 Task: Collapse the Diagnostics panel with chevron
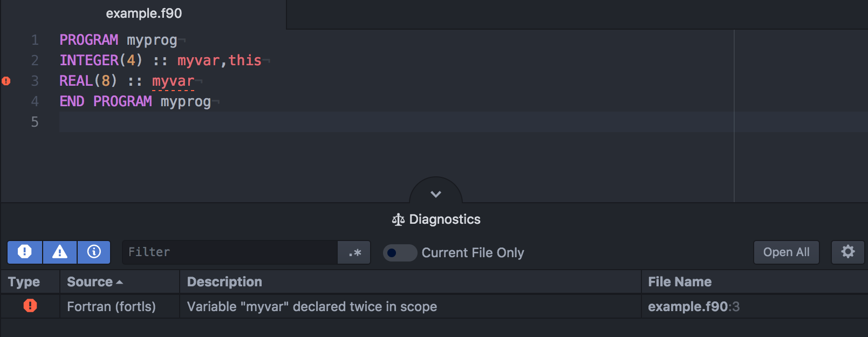pos(436,194)
